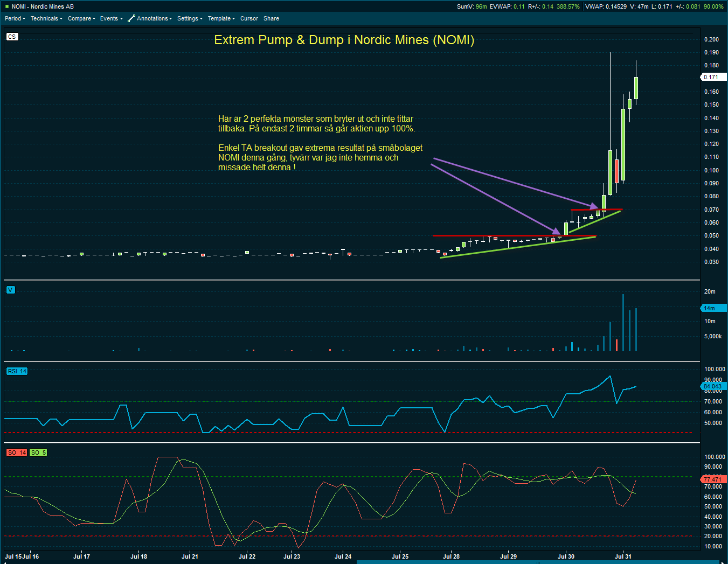The image size is (728, 564).
Task: Expand the Compare dropdown menu
Action: coord(81,18)
